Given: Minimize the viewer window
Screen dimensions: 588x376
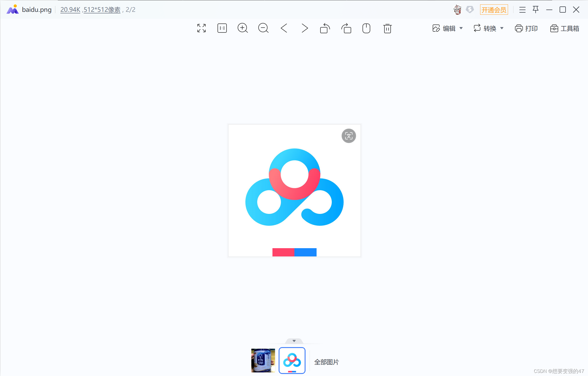Looking at the screenshot, I should tap(549, 10).
